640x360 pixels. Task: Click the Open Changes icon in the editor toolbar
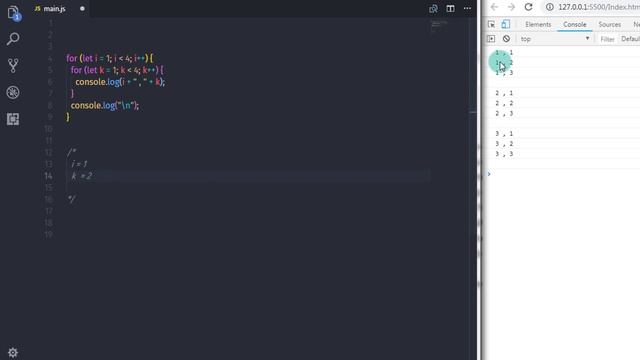(x=433, y=9)
